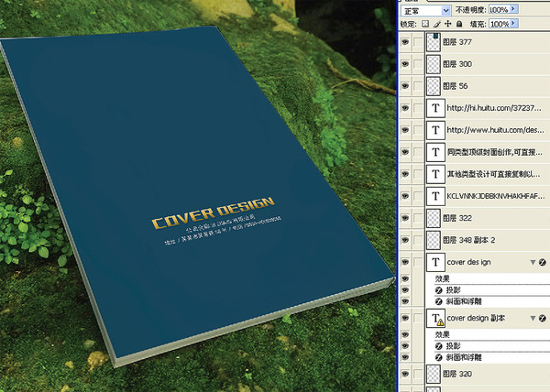This screenshot has height=392, width=550.
Task: Click T icon of KCLVNNKJDBBKNVHAKHFAF layer
Action: click(x=435, y=196)
